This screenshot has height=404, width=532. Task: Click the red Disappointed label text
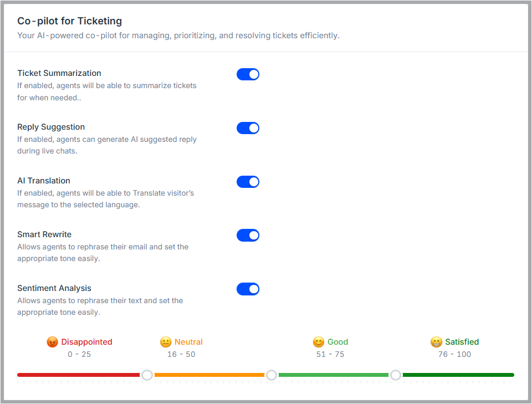coord(86,342)
